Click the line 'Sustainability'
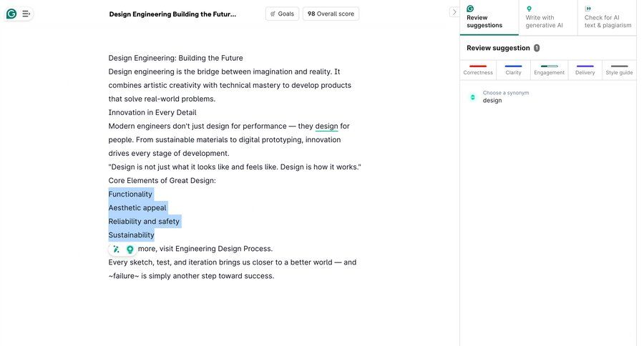Screen dimensions: 644x346 [x=131, y=234]
